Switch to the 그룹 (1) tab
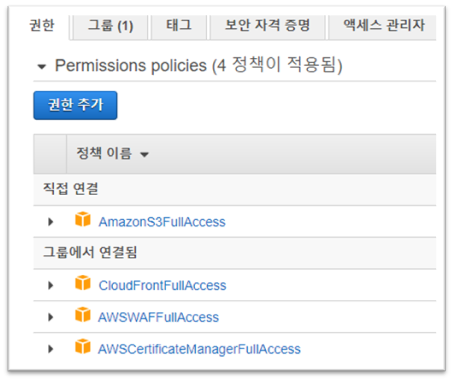Viewport: 453px width, 381px height. (110, 27)
